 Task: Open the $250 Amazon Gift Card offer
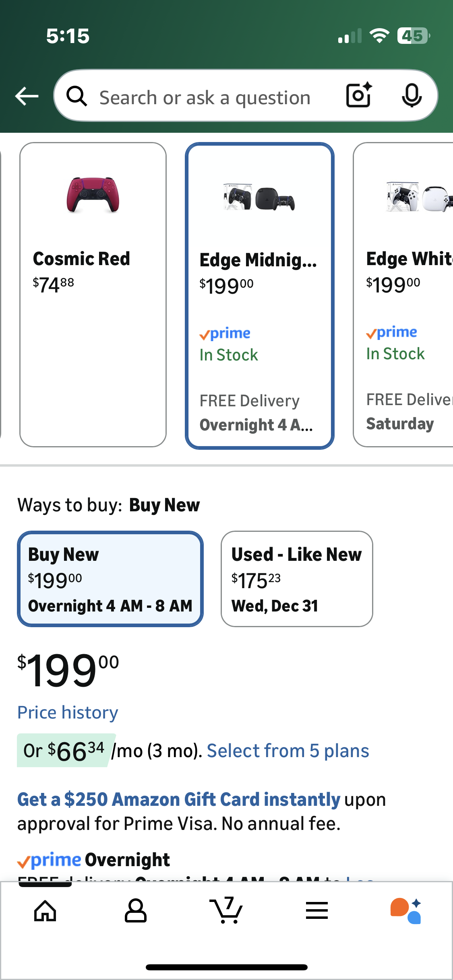179,799
